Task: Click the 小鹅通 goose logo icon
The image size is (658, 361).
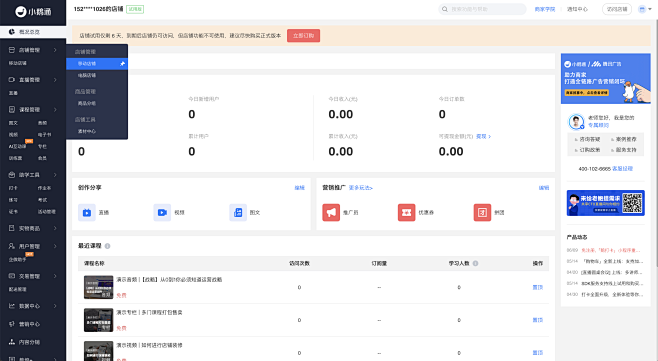Action: point(21,12)
